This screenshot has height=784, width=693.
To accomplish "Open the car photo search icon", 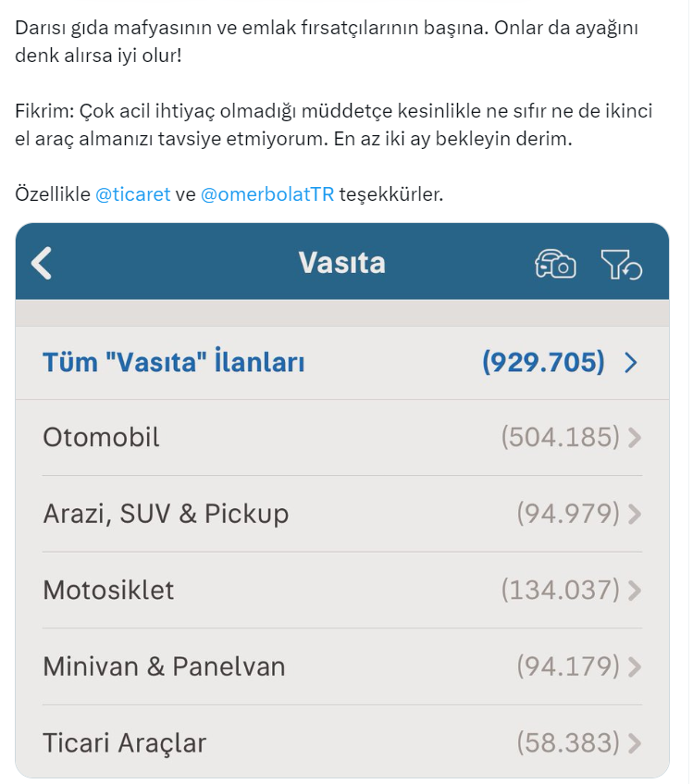I will pos(554,265).
